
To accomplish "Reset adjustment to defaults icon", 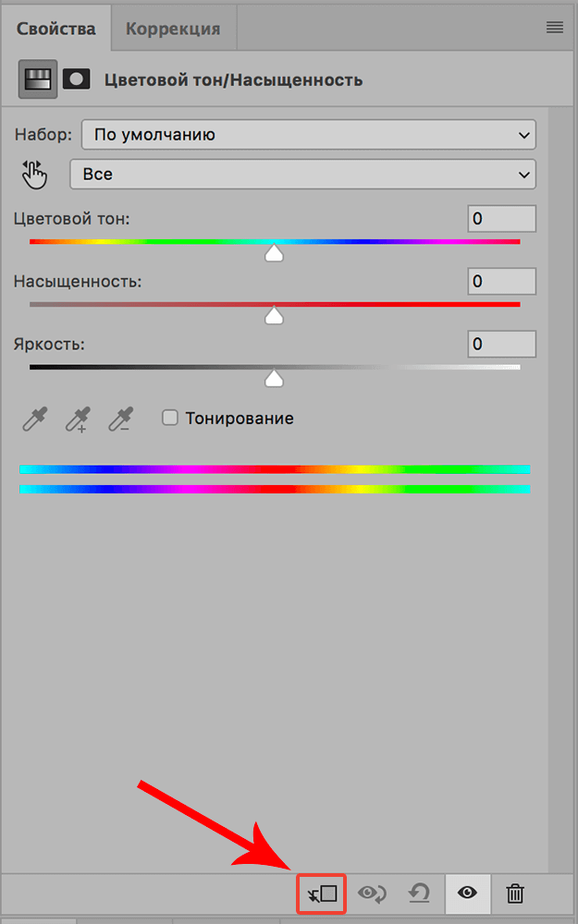I will (x=419, y=894).
